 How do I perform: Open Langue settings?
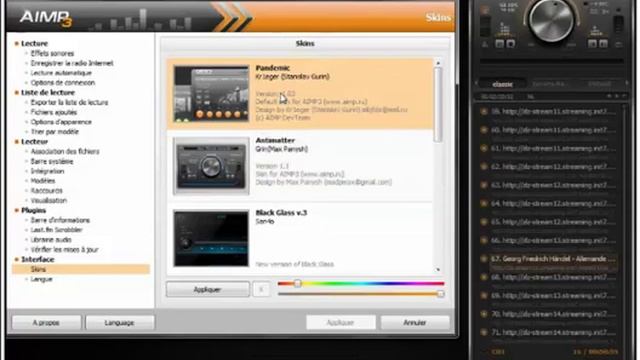click(x=42, y=279)
